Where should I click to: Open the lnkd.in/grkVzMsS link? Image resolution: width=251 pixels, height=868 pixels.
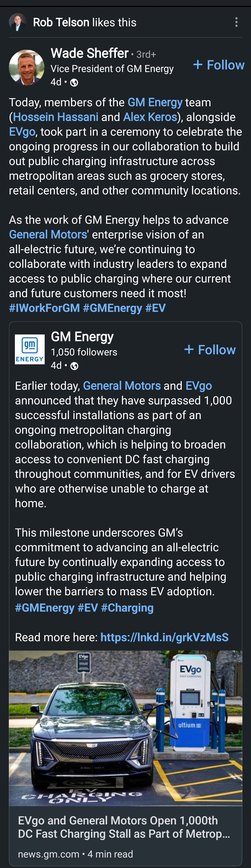(x=164, y=637)
